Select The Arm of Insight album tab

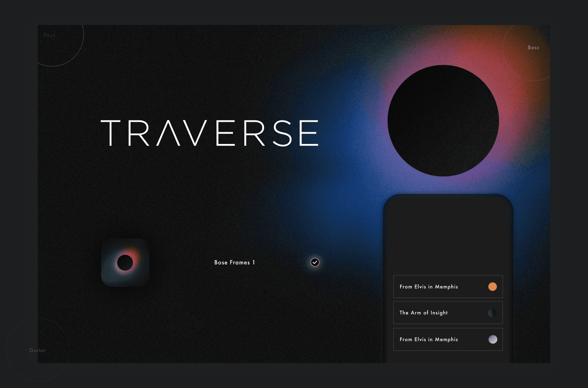423,312
